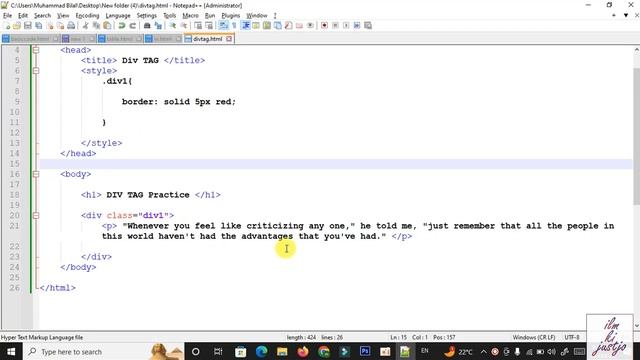Viewport: 640px width, 360px height.
Task: Open Firefox from the taskbar
Action: [303, 351]
